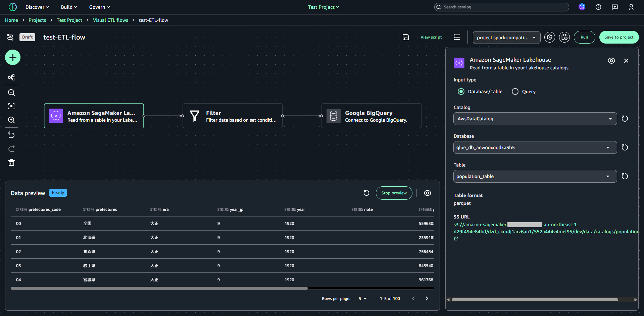Delete selected node with trash icon
The height and width of the screenshot is (316, 644).
(11, 163)
